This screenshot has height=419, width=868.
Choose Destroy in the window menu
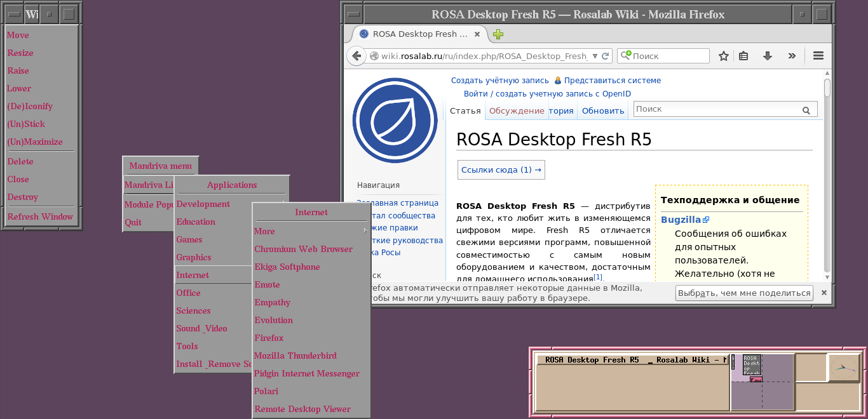(41, 197)
